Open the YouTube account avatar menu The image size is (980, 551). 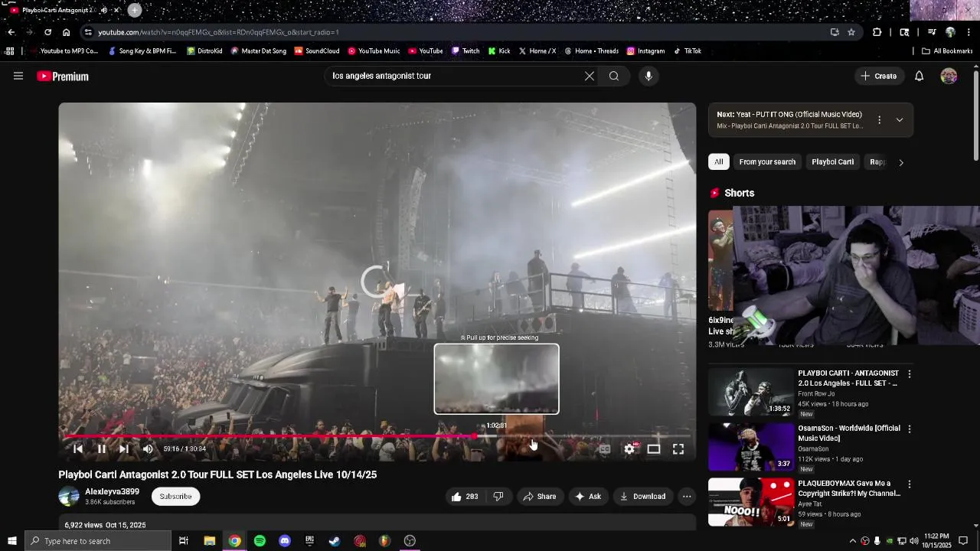(949, 76)
